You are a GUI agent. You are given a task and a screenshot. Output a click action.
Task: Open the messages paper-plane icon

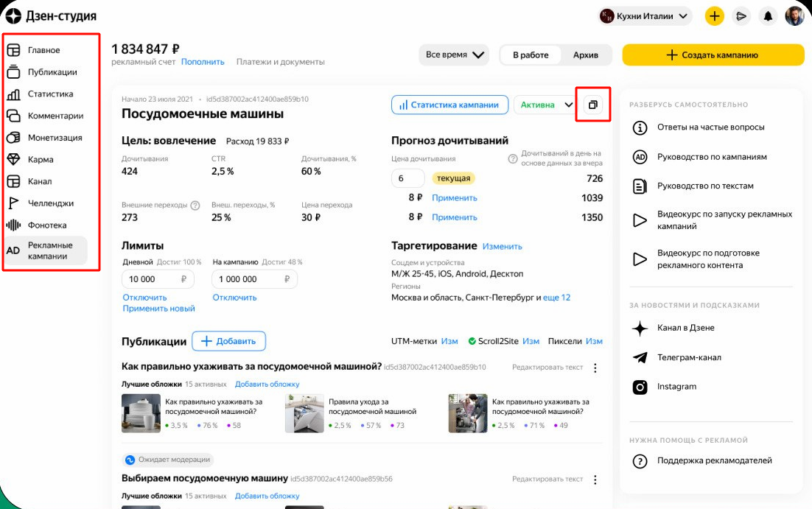pyautogui.click(x=741, y=16)
